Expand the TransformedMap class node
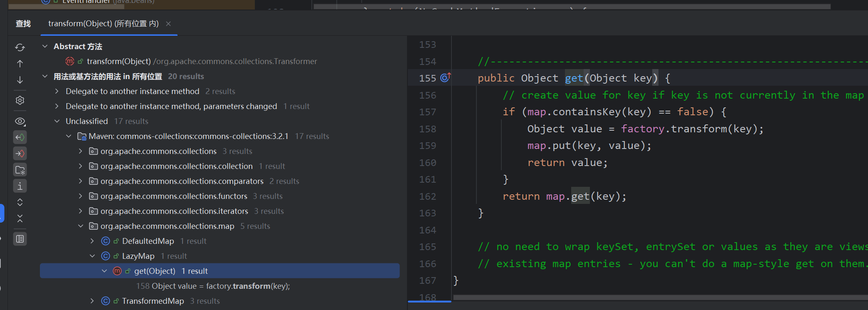Image resolution: width=868 pixels, height=310 pixels. click(92, 301)
